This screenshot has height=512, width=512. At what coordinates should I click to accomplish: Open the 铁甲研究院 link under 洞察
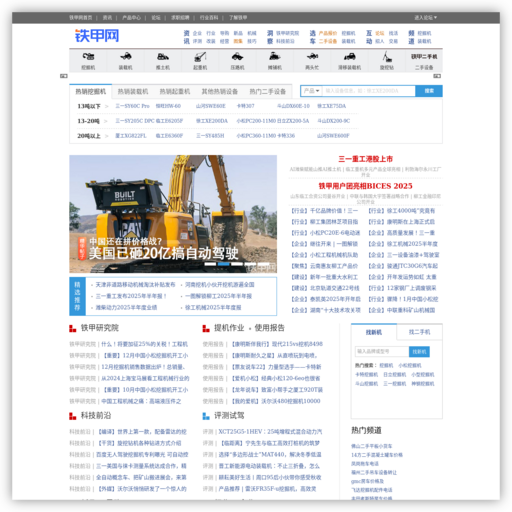(x=287, y=33)
